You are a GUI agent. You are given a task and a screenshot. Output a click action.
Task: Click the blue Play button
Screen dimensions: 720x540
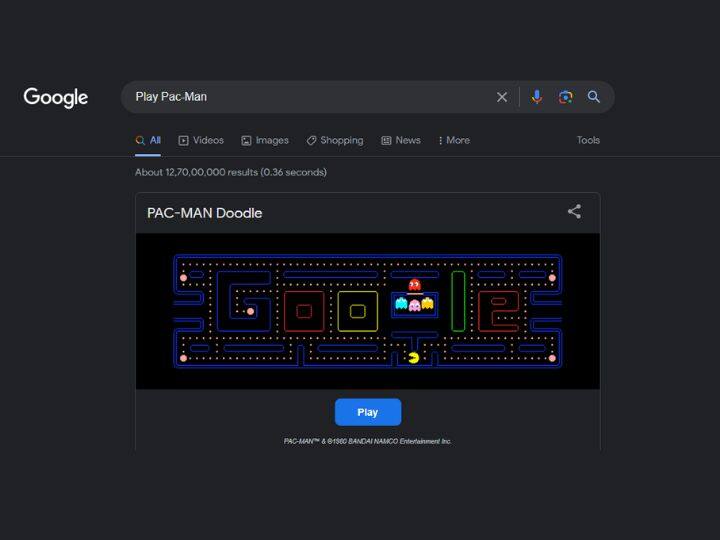[368, 412]
